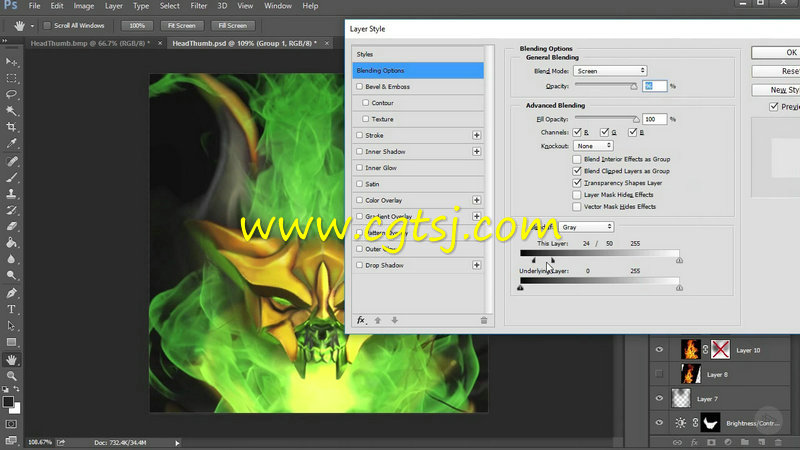Open the Layer menu
Viewport: 800px width, 450px height.
tap(113, 6)
